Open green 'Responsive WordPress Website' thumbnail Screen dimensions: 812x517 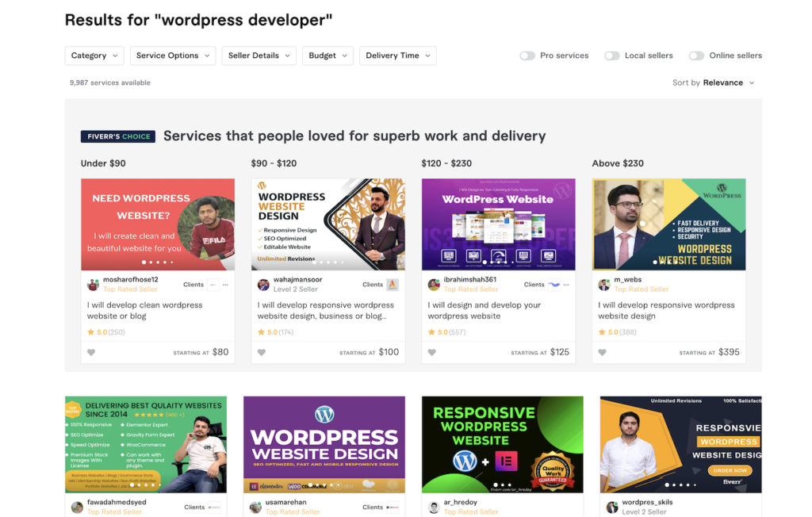click(x=502, y=445)
